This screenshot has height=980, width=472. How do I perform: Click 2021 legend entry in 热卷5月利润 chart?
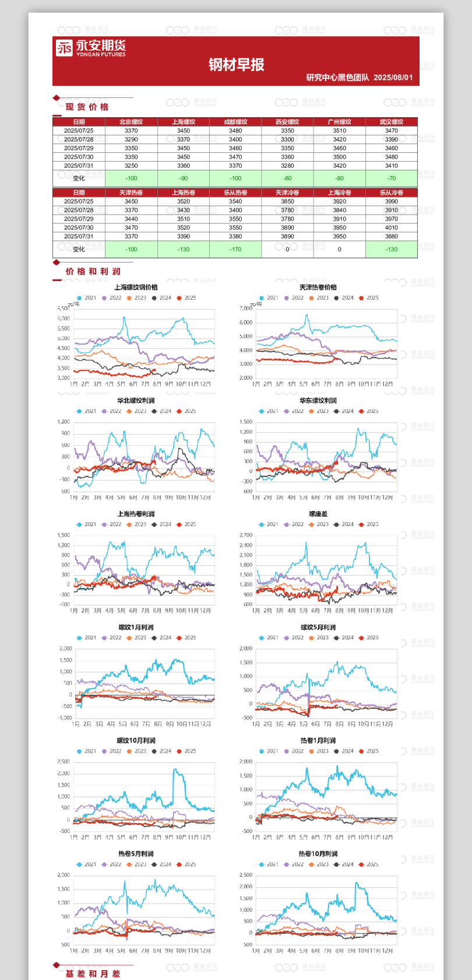(86, 864)
